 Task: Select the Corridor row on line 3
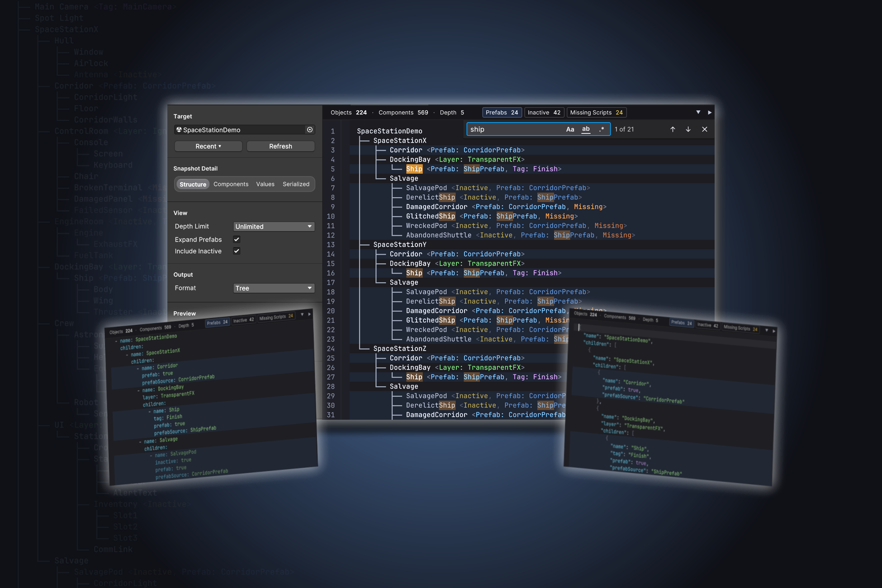(532, 150)
